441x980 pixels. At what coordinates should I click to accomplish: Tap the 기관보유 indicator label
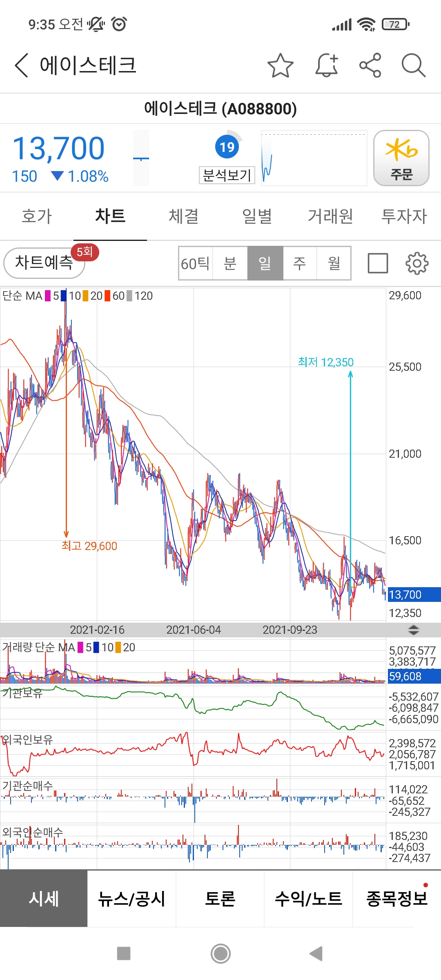click(22, 693)
